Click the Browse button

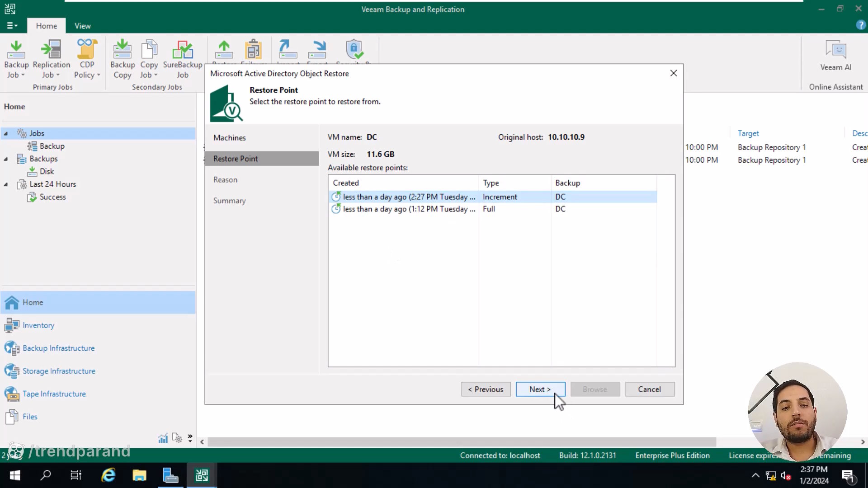pos(595,389)
